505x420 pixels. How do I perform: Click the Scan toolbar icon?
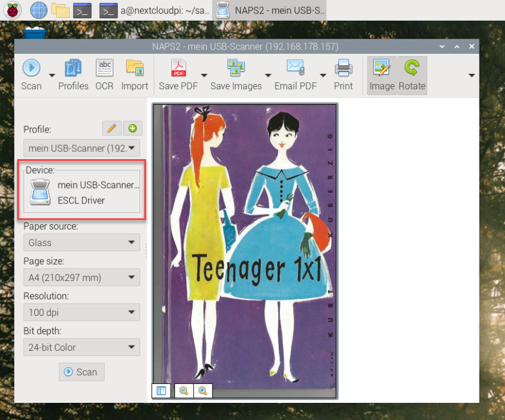tap(31, 75)
